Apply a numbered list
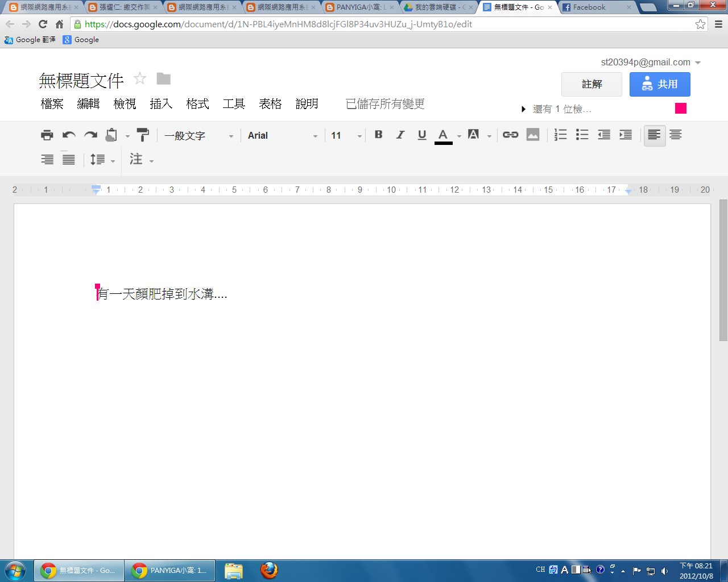The image size is (728, 582). [x=560, y=135]
